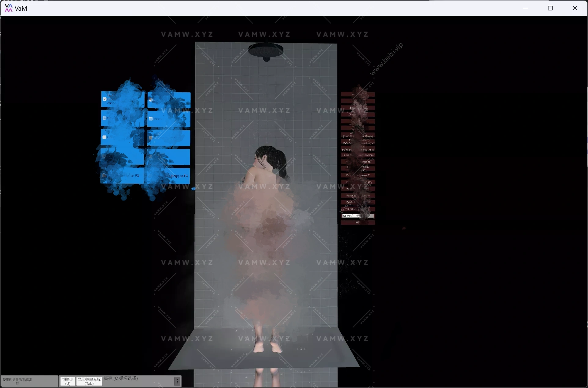Enable the Shower Mirror checkbox
This screenshot has height=388, width=588.
[151, 138]
